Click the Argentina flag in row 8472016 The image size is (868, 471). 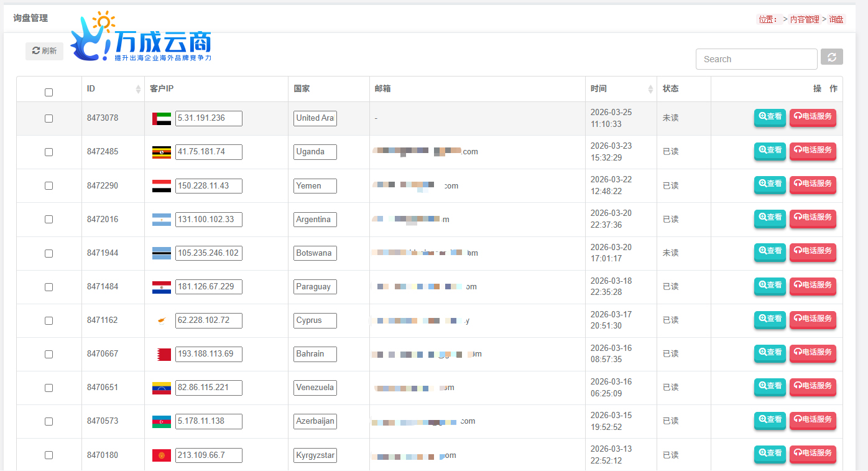click(x=162, y=220)
